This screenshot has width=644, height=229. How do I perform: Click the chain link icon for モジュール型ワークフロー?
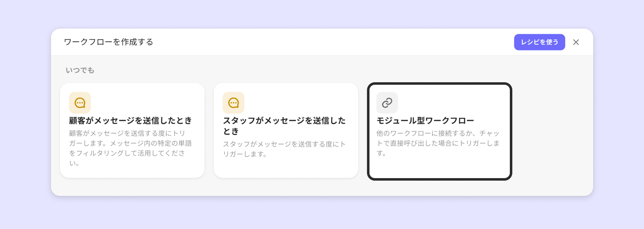[x=387, y=103]
